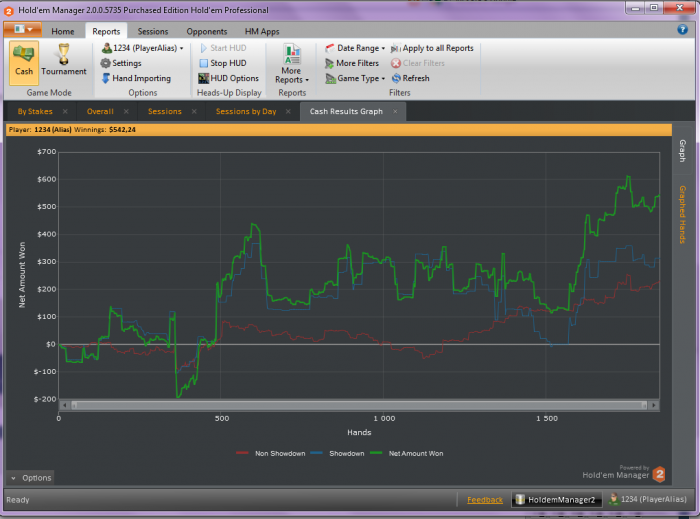Expand the Date Range filter
Viewport: 700px width, 519px height.
coord(355,48)
